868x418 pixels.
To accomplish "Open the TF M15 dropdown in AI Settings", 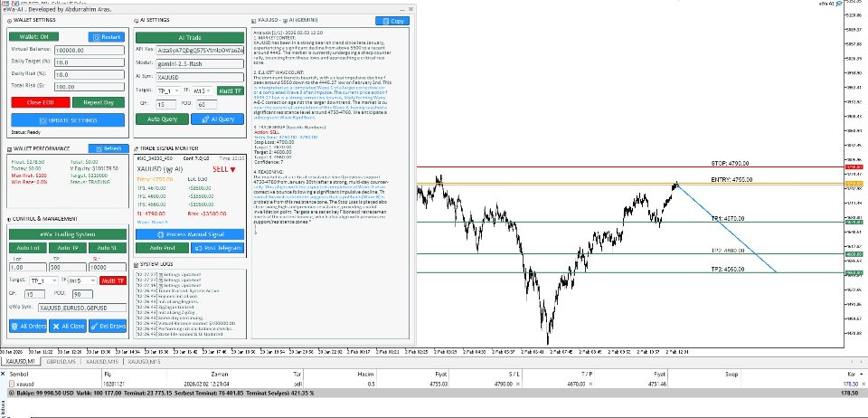I will 203,90.
